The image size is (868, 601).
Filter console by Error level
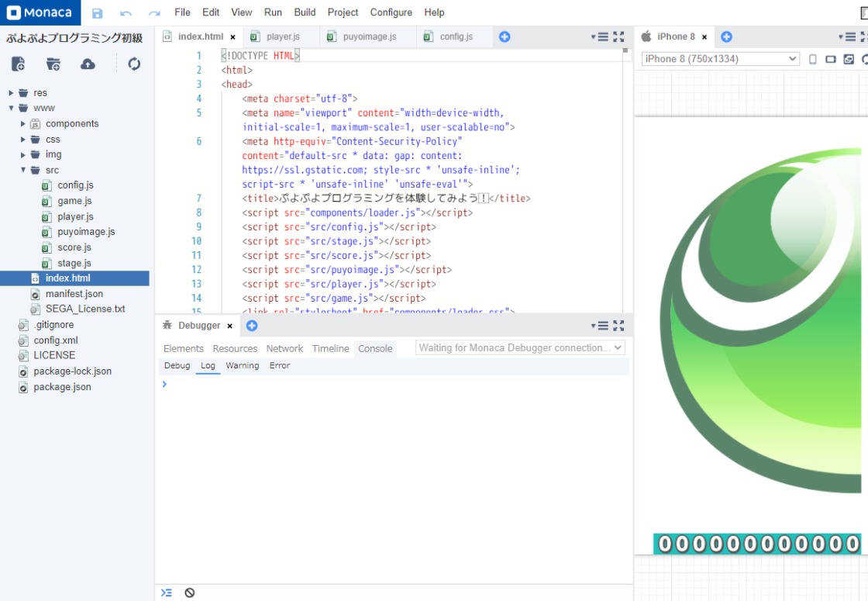click(x=280, y=365)
